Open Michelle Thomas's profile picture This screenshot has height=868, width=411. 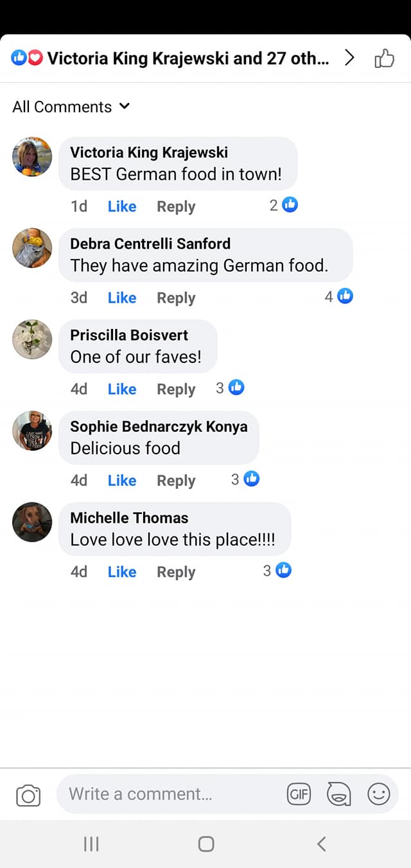pos(32,522)
